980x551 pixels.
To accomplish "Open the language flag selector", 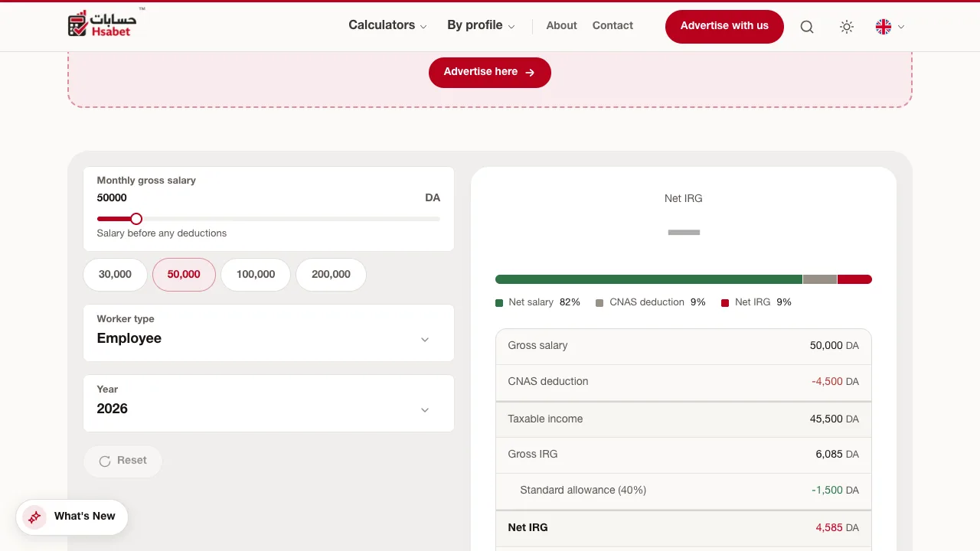I will coord(890,27).
